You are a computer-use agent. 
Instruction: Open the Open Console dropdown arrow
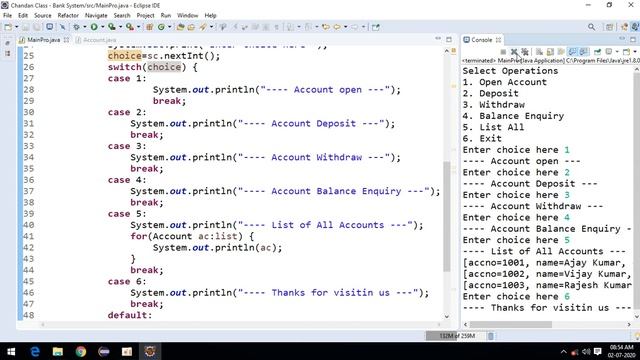click(x=635, y=52)
